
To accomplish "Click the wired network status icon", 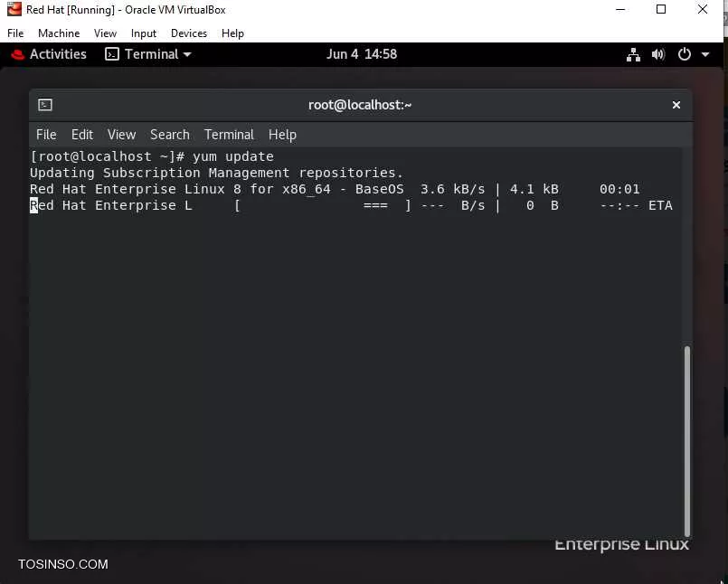I will pyautogui.click(x=633, y=55).
